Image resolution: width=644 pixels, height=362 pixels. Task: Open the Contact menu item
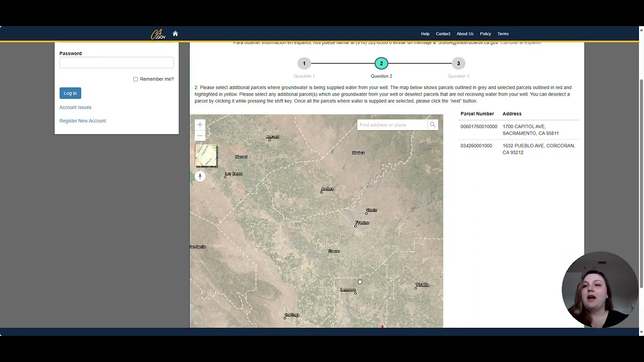(443, 34)
